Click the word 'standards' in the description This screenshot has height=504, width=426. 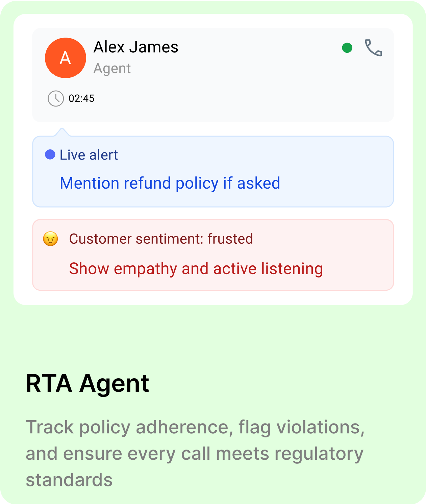69,480
